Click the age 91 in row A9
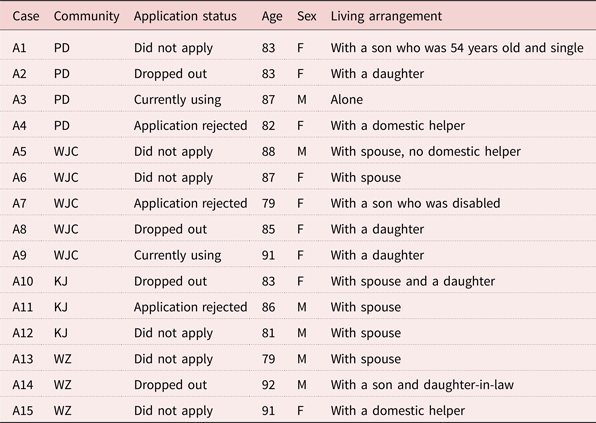 pos(268,255)
